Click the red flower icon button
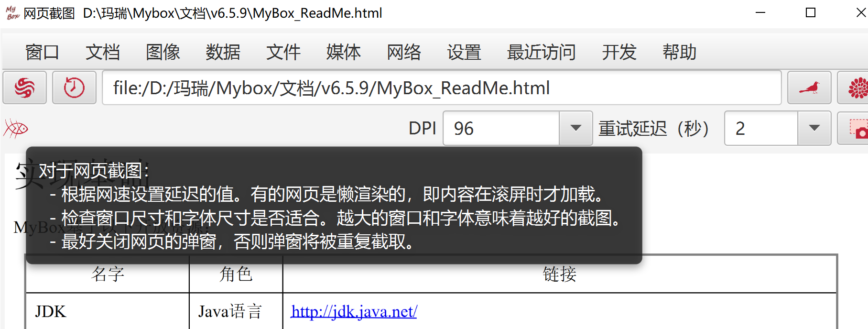 [x=855, y=88]
